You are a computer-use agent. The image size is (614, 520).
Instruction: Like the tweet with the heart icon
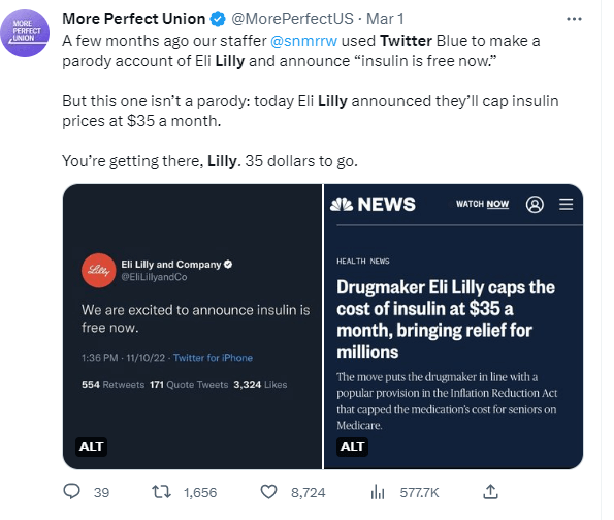click(x=268, y=492)
